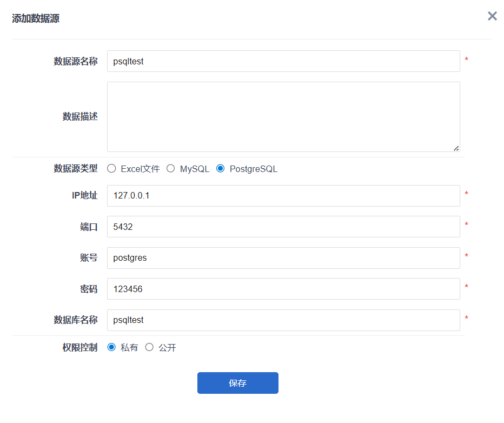Click the 权限控制 label text
The height and width of the screenshot is (423, 504).
pyautogui.click(x=80, y=347)
